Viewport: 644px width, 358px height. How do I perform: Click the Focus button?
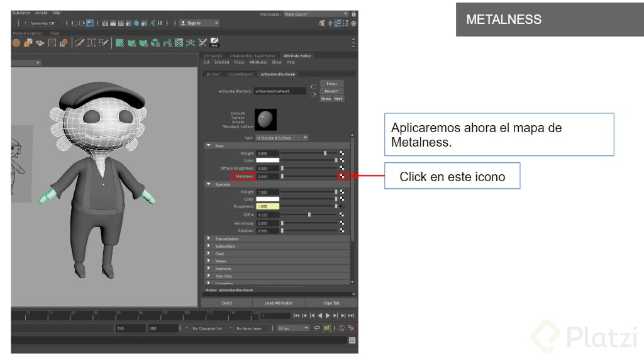click(x=331, y=84)
